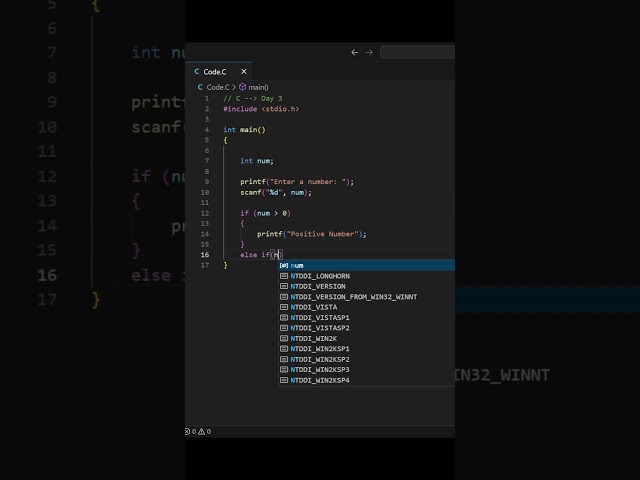The width and height of the screenshot is (640, 480).
Task: Choose NTDDI_WIN2KSP3 from suggestions
Action: click(367, 370)
